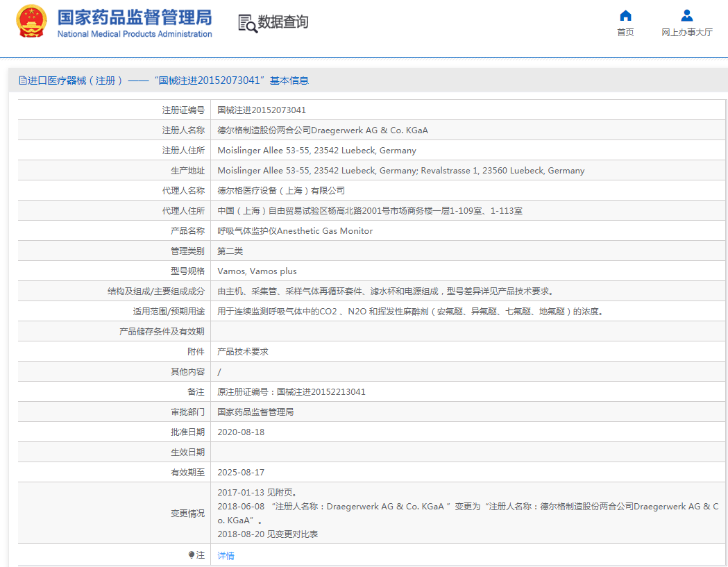The height and width of the screenshot is (567, 728).
Task: Select approving department value 国家药品监督管理局
Action: point(255,412)
